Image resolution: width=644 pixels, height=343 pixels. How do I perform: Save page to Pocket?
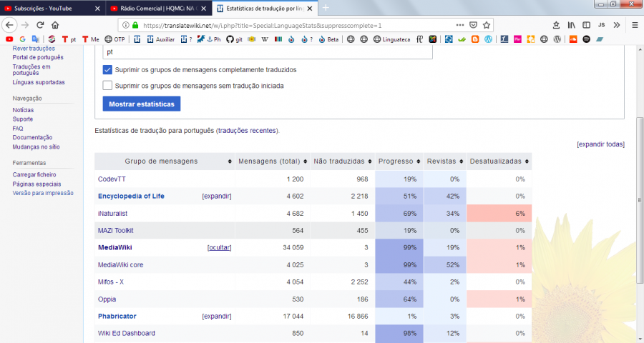[473, 25]
